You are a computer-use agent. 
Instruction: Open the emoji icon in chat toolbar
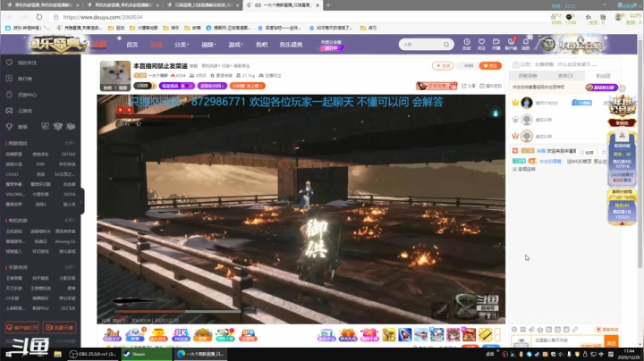(x=514, y=330)
